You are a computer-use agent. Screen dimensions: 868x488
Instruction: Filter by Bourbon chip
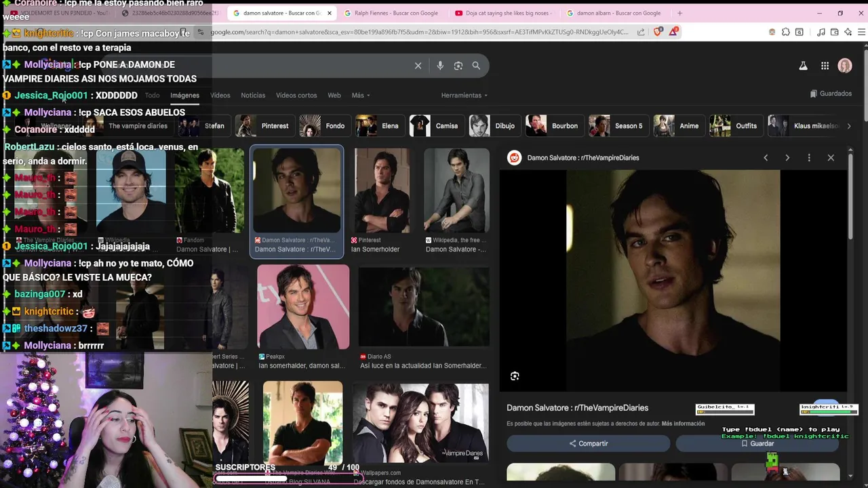coord(554,126)
